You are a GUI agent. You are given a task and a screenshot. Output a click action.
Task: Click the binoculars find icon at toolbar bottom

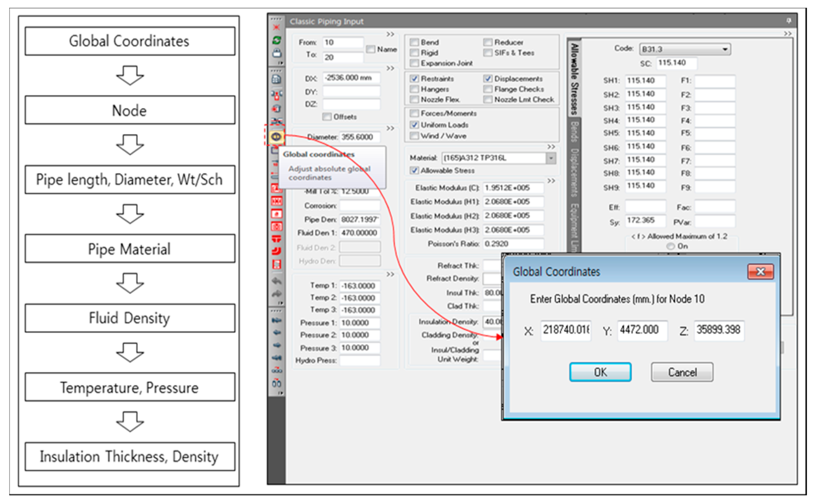[276, 383]
